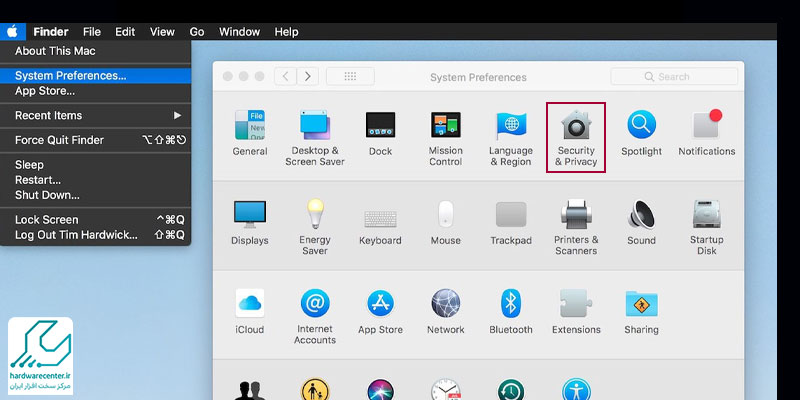Open the Help menu
Screen dimensions: 800x400
tap(286, 32)
